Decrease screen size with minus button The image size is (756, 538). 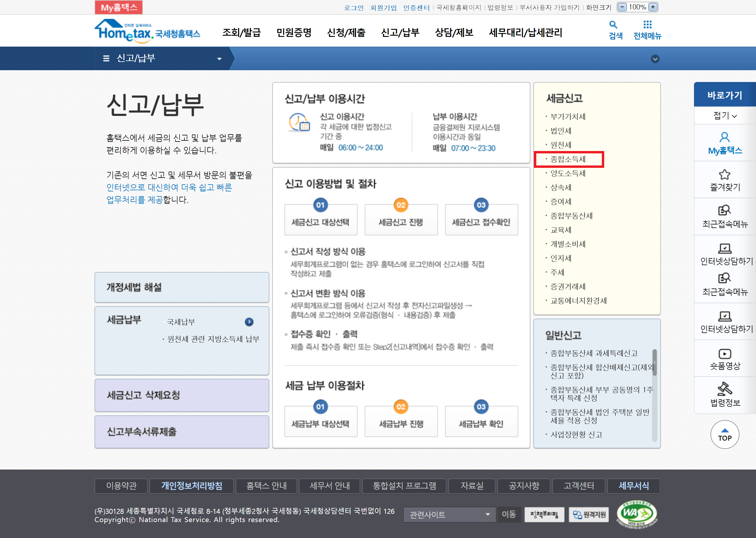coord(623,7)
